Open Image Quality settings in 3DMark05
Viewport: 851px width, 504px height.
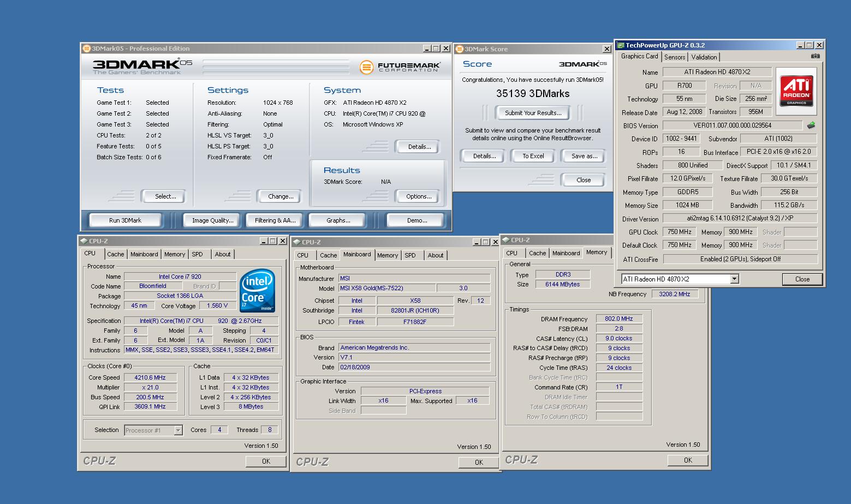(x=212, y=220)
